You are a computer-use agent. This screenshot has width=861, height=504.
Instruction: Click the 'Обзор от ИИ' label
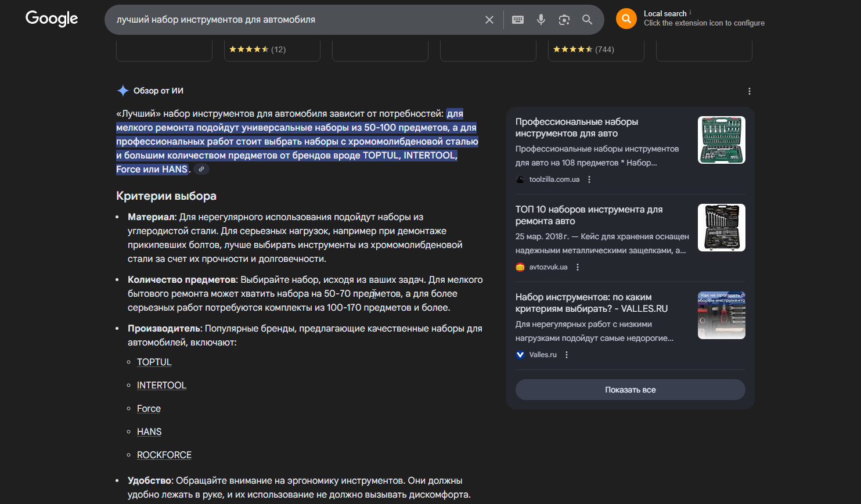pos(158,91)
